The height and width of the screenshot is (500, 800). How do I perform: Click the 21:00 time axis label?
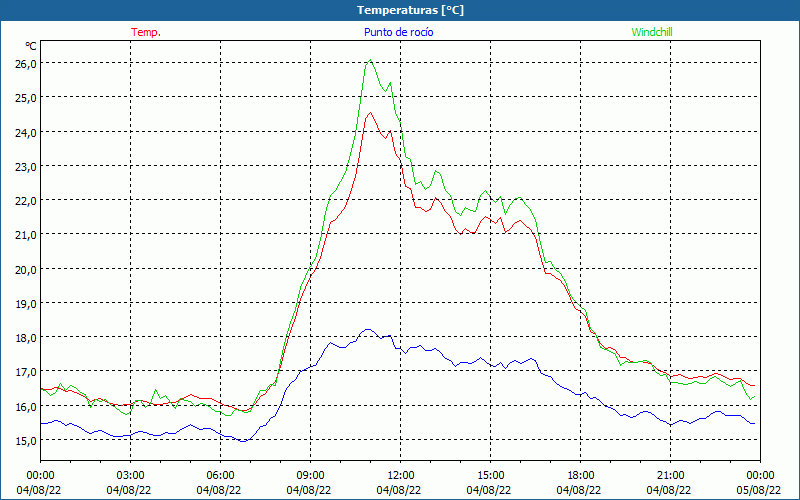point(670,475)
